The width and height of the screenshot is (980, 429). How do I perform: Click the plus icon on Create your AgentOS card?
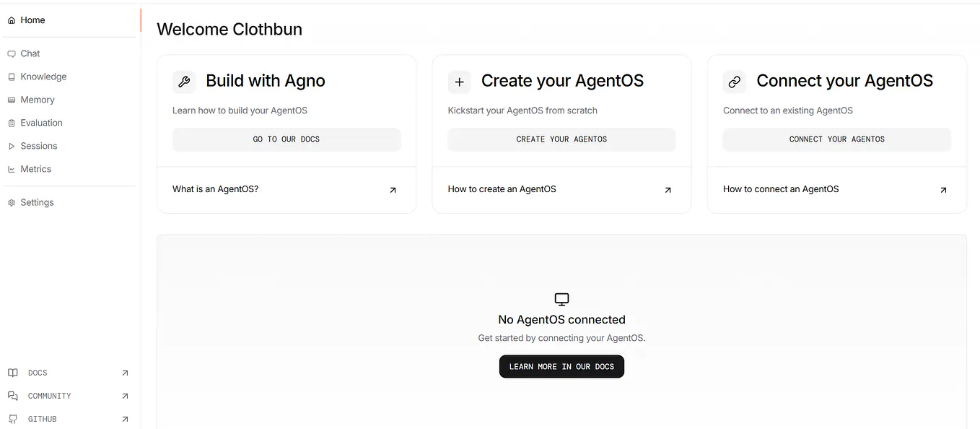pyautogui.click(x=460, y=82)
